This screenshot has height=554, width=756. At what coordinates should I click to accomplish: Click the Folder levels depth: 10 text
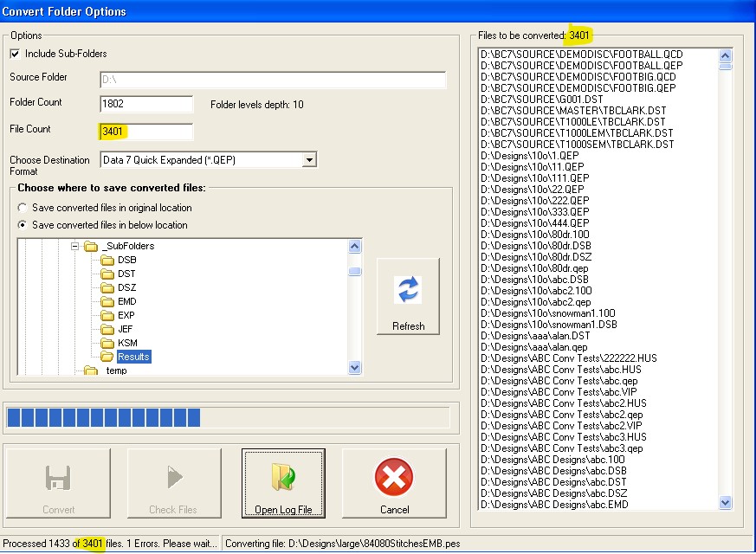(257, 105)
